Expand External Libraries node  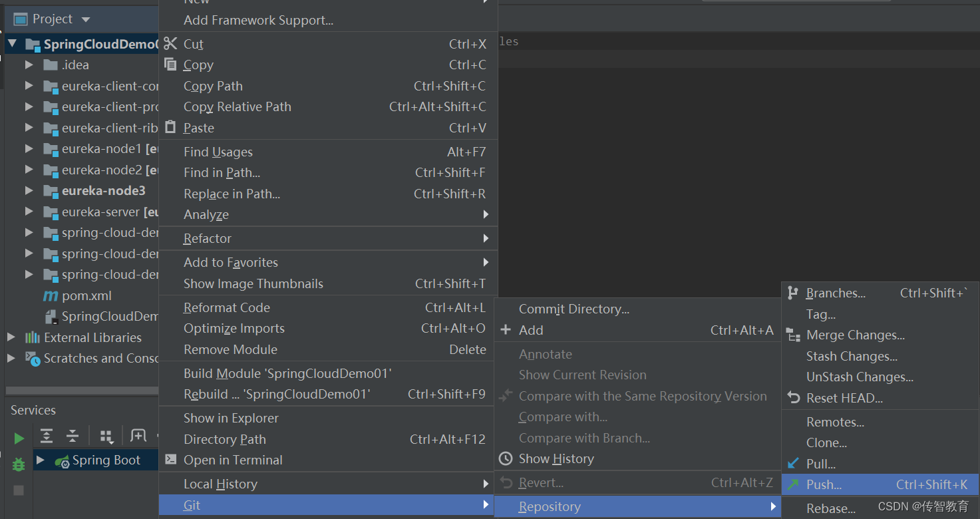[11, 337]
